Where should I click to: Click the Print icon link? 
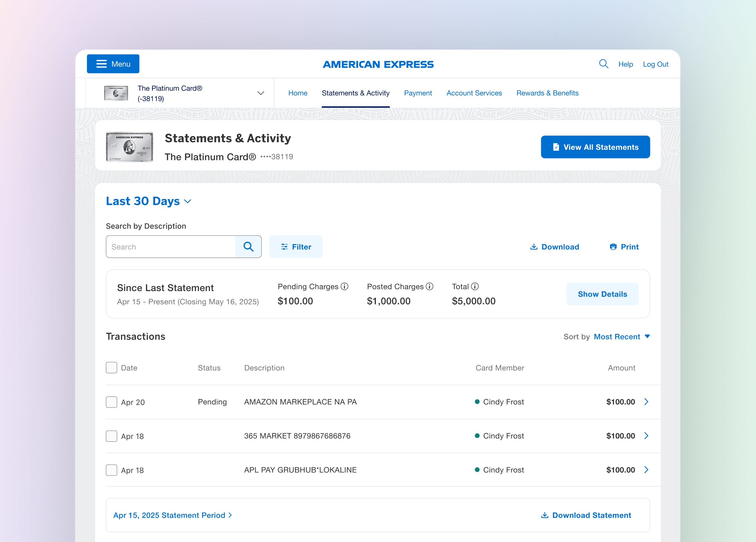[x=624, y=247]
